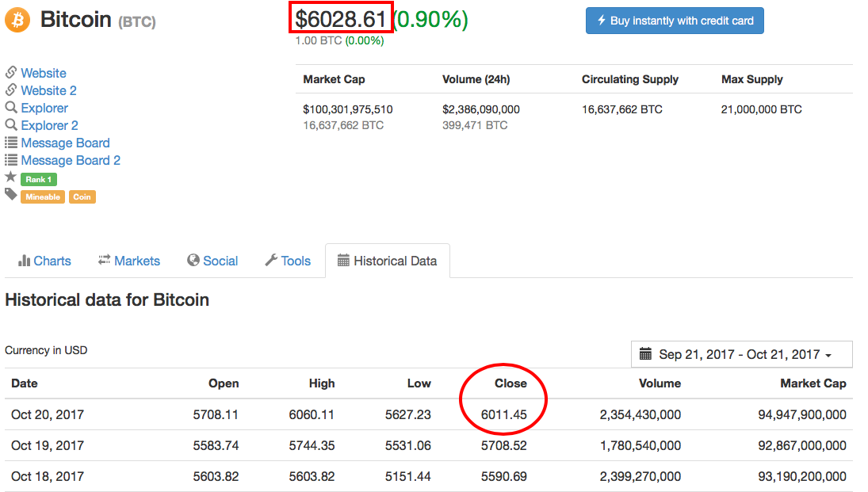Click the magnifier icon beside Explorer 2

click(x=10, y=124)
